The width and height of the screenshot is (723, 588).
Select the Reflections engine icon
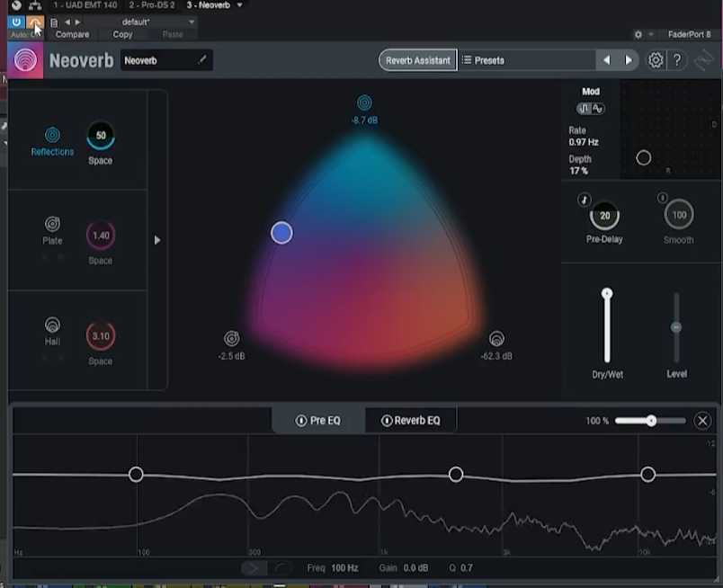pos(52,135)
